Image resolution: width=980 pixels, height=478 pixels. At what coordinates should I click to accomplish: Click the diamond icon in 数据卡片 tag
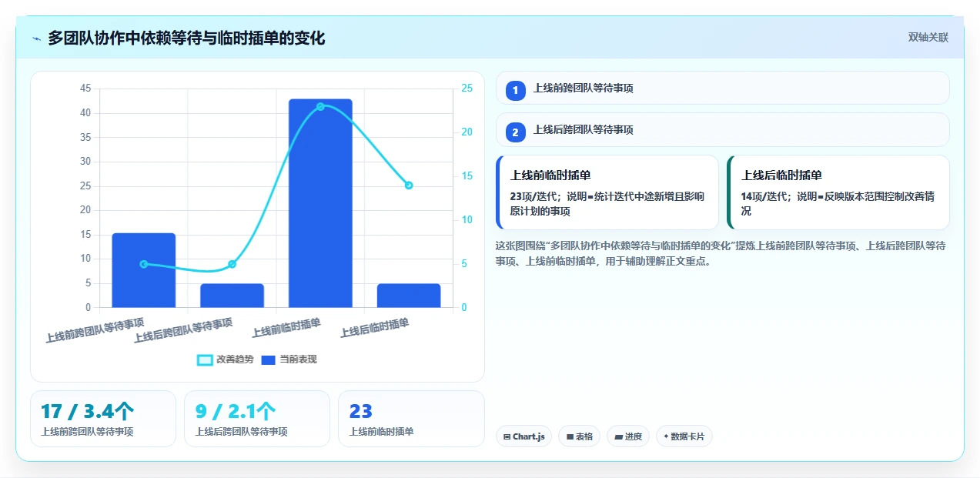coord(666,436)
